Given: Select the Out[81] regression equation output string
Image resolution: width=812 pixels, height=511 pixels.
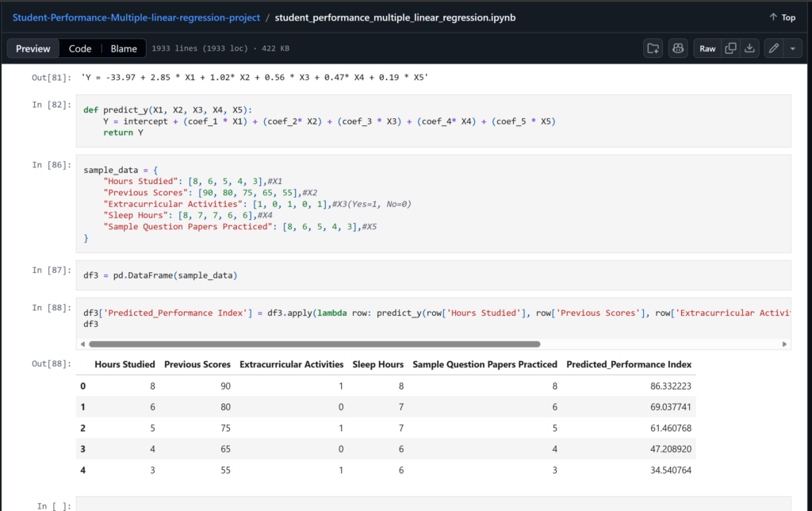Looking at the screenshot, I should pos(255,77).
